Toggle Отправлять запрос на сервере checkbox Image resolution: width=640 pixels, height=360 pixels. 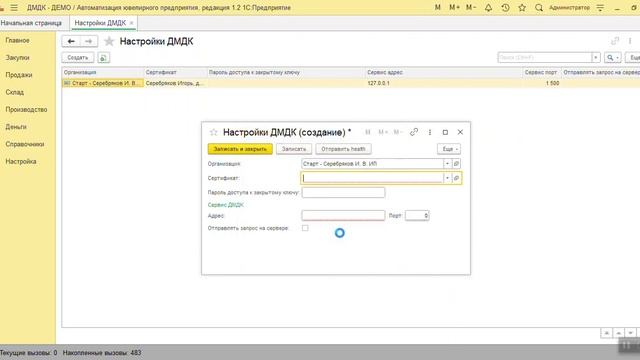pyautogui.click(x=305, y=228)
